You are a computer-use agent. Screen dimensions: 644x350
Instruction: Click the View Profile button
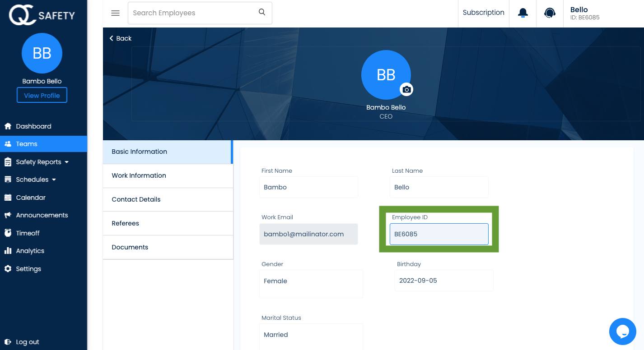tap(42, 95)
